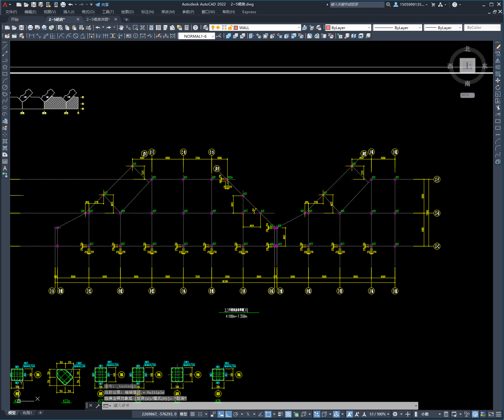Screen dimensions: 504x420
Task: Add a new layout with plus button
Action: click(40, 413)
